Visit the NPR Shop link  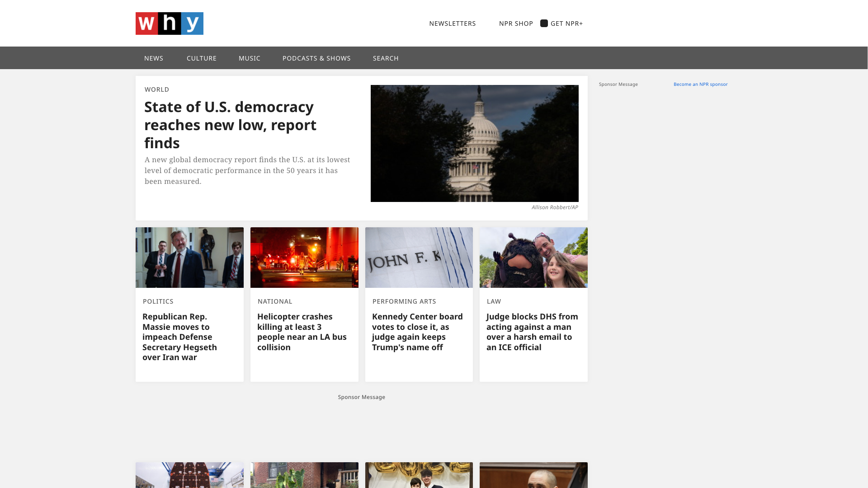[516, 23]
